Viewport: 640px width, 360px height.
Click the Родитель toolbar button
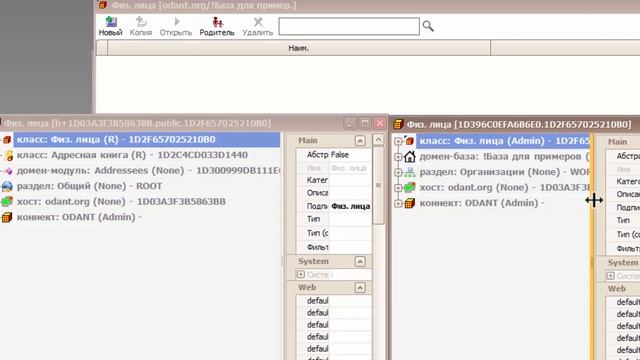(x=217, y=26)
